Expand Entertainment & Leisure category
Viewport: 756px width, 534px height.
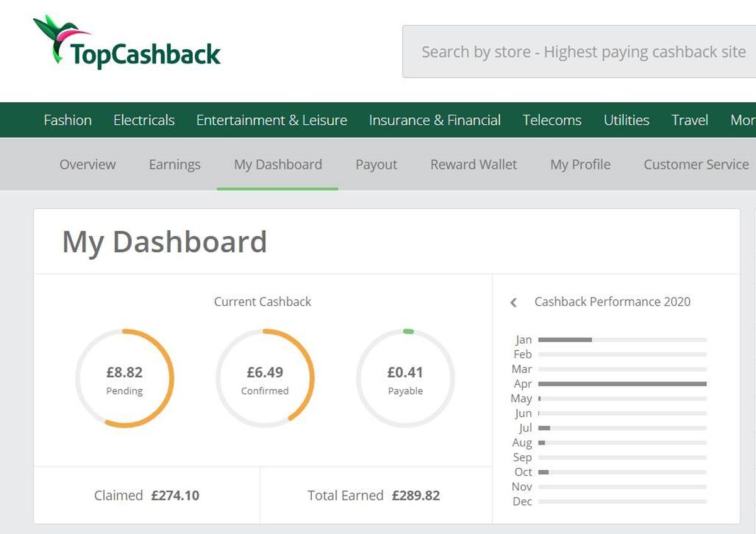[x=272, y=120]
